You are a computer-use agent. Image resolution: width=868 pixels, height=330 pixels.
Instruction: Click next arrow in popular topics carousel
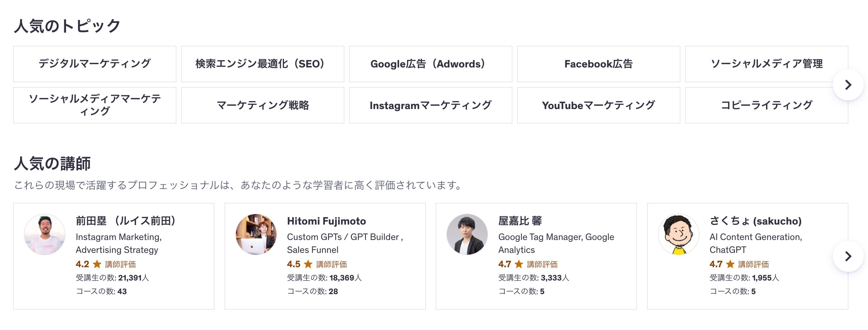coord(848,85)
